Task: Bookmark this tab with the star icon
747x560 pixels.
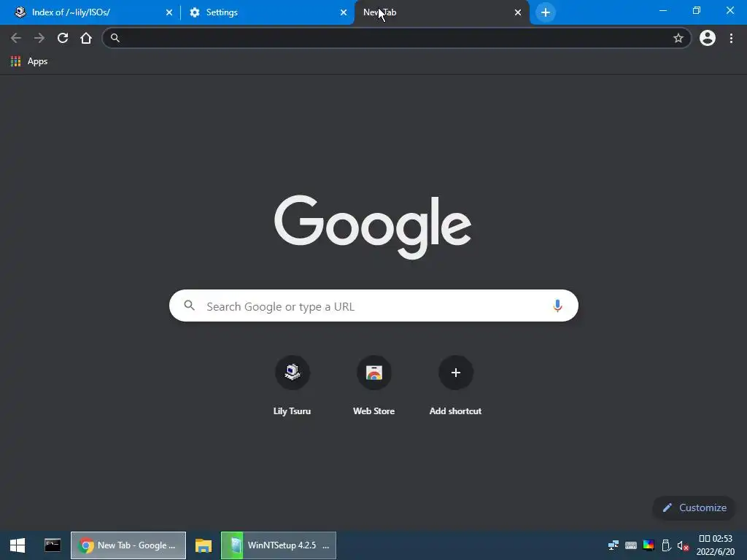Action: (678, 38)
